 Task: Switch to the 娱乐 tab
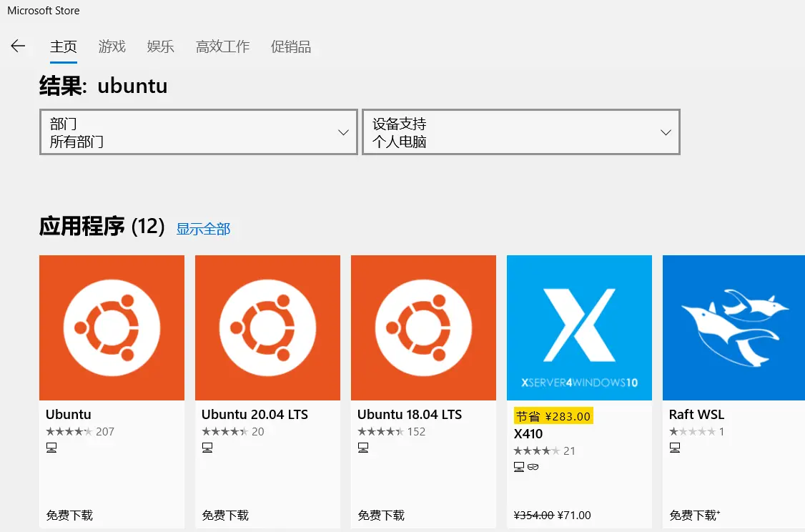[x=160, y=46]
